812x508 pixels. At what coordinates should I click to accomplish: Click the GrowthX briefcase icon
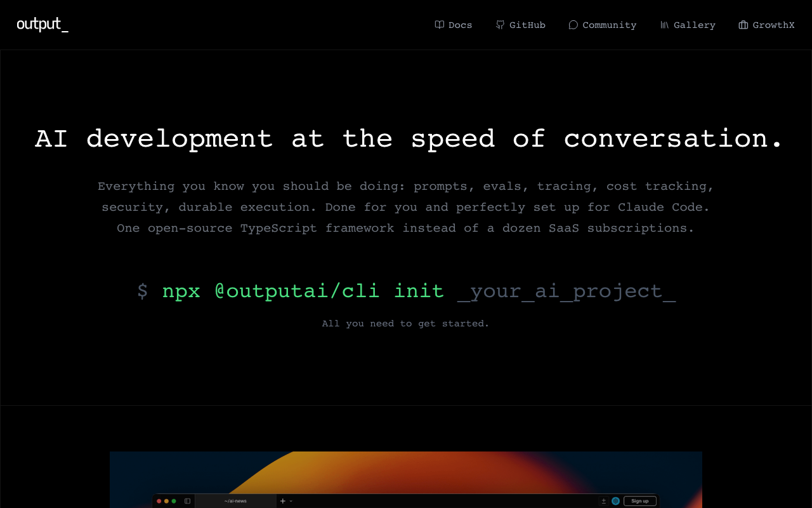743,25
